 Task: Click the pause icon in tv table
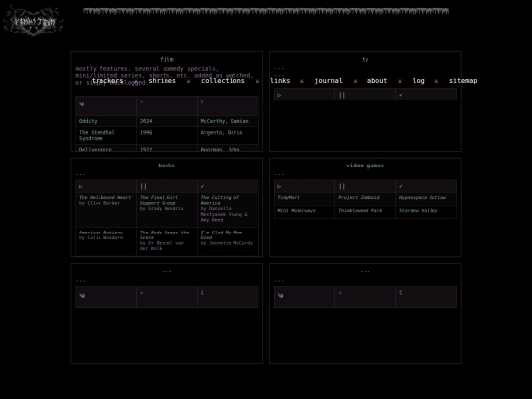(342, 95)
